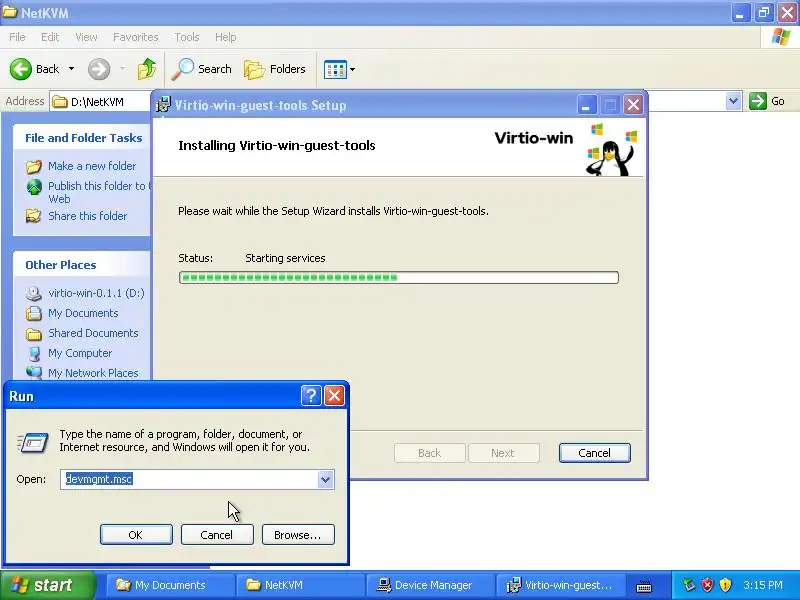Open the Help menu in NetKVM

(x=225, y=37)
